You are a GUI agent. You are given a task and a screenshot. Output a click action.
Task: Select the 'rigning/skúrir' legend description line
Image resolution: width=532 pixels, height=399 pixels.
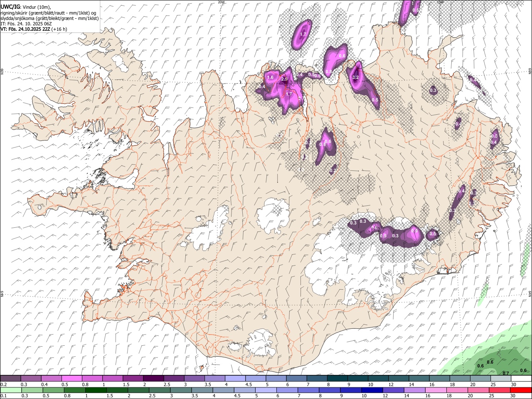[48, 12]
